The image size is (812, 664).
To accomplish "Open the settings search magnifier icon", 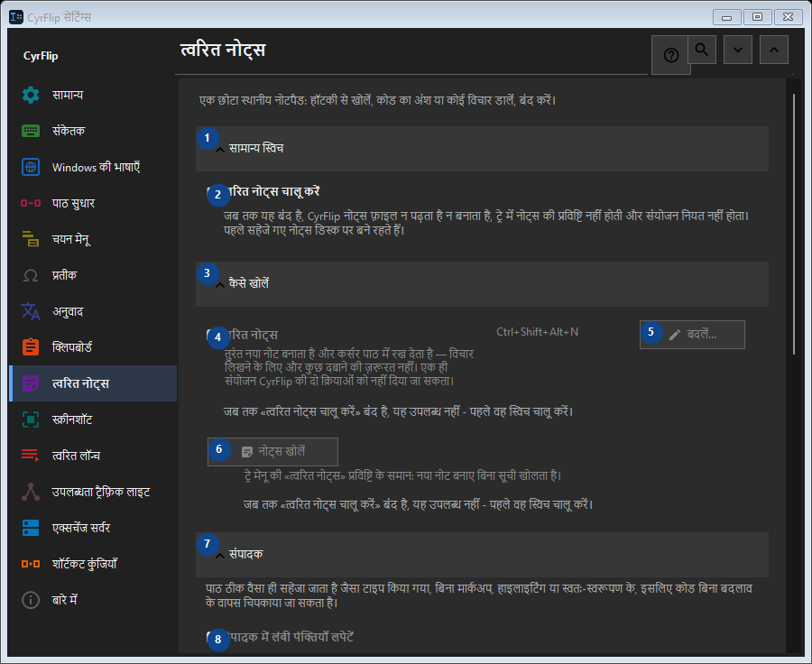I will [702, 50].
